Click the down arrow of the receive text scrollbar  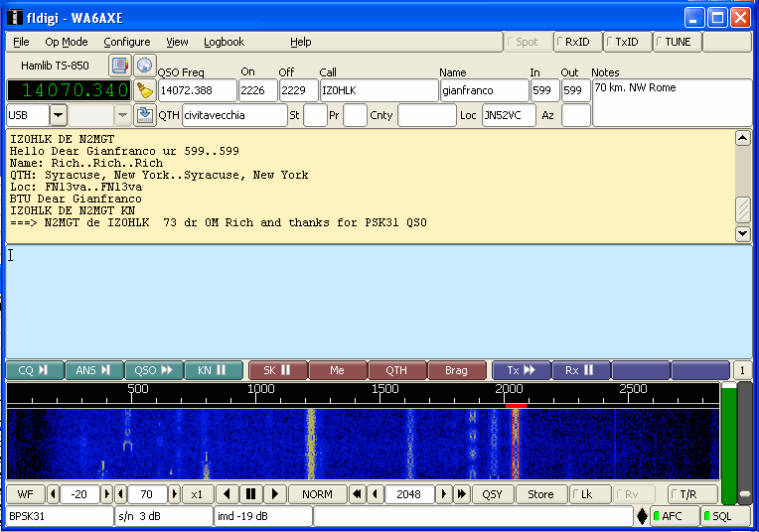742,233
